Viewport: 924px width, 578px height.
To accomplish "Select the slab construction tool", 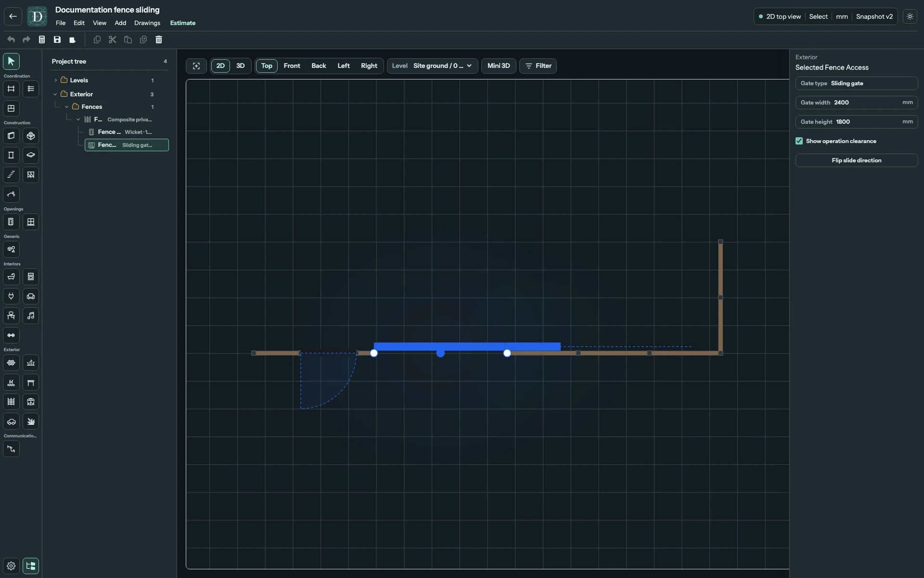I will pos(31,155).
